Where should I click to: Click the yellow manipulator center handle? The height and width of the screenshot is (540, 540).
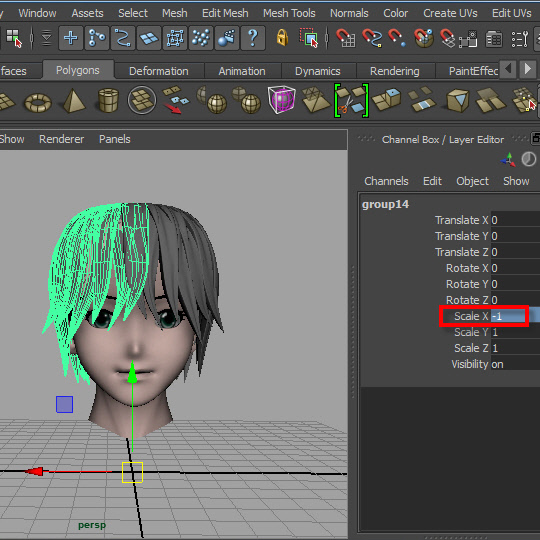point(132,472)
